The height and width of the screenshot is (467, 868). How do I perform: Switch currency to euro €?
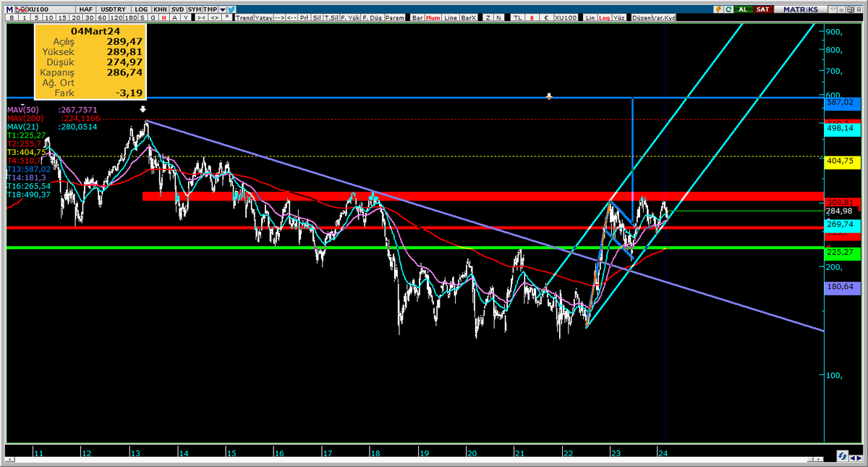546,17
